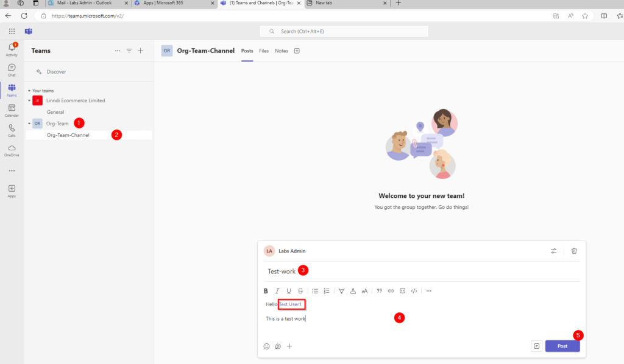
Task: Insert a quote block
Action: tap(379, 291)
